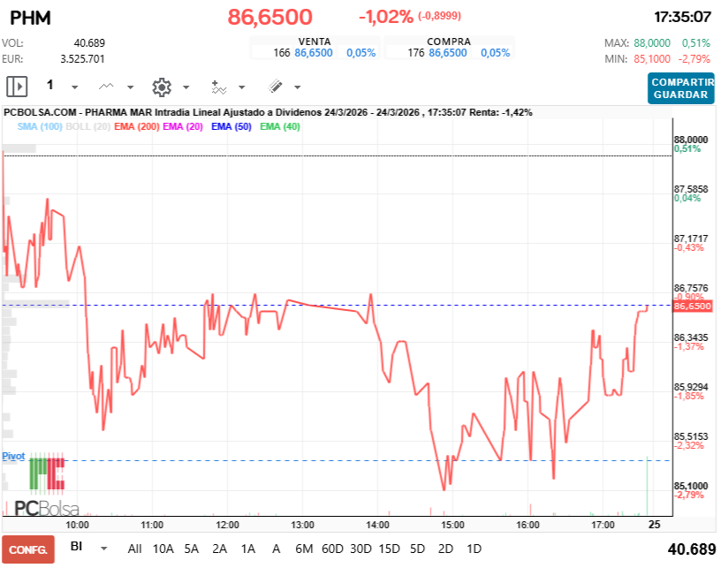This screenshot has height=568, width=728.
Task: Click the CONFG. button
Action: click(x=28, y=549)
